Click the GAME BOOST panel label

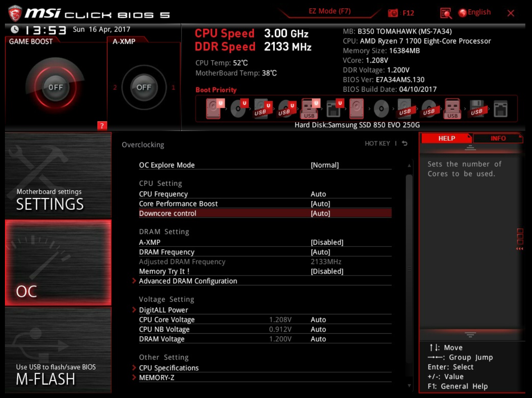31,41
